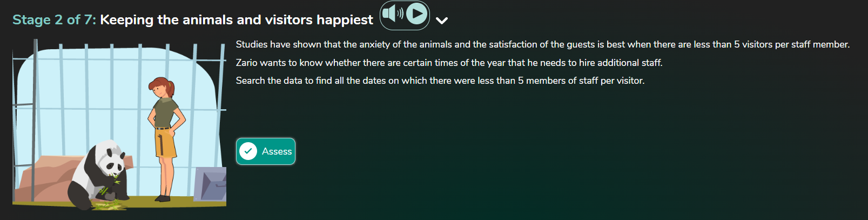Click the grey metal crate in the picture
Image resolution: width=868 pixels, height=220 pixels.
tap(211, 184)
